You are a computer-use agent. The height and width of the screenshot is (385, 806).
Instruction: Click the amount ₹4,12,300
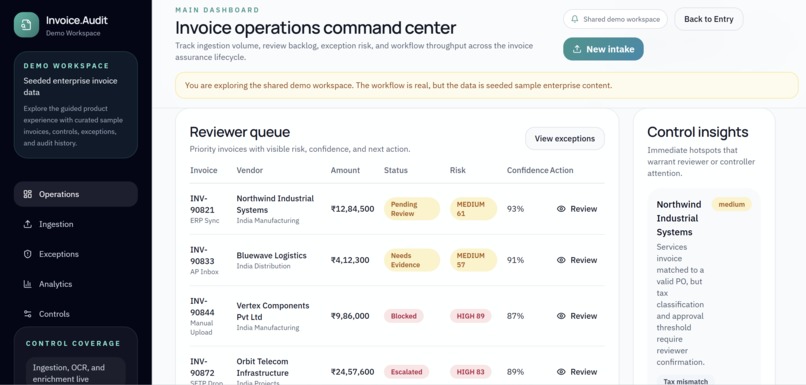pos(350,260)
